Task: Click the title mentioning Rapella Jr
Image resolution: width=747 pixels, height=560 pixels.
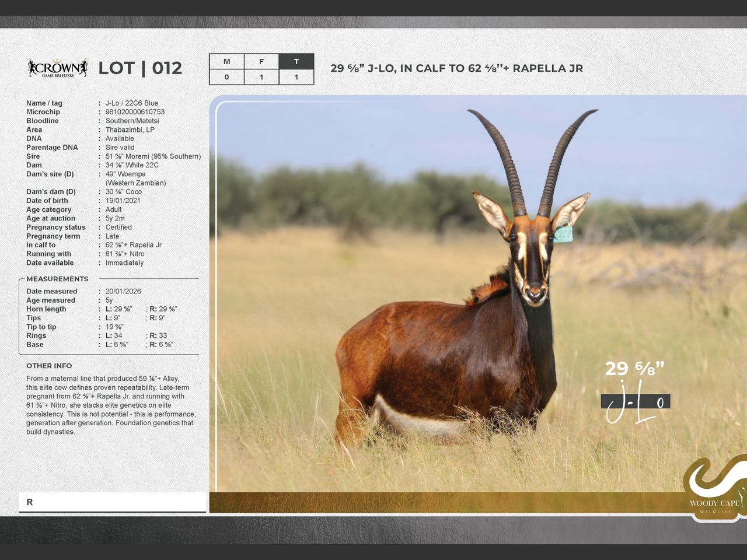Action: 456,68
